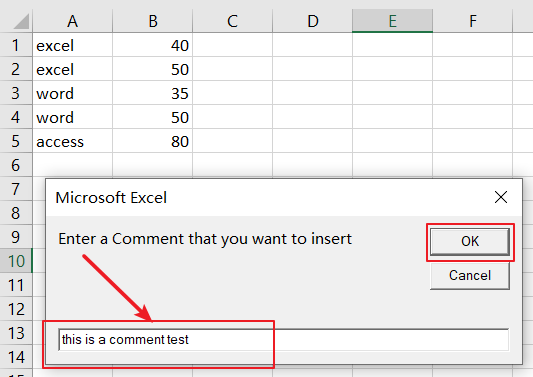The height and width of the screenshot is (377, 533).
Task: Select row 7 header
Action: coord(16,189)
